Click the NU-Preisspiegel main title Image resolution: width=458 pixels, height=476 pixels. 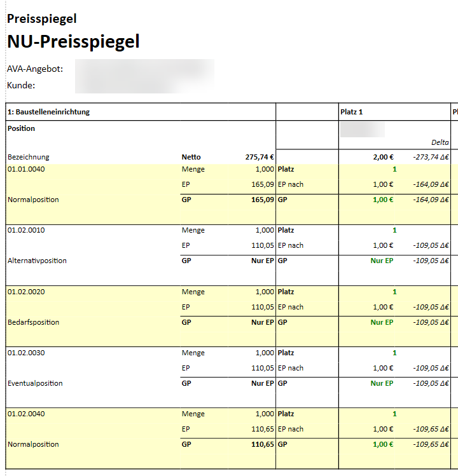click(x=73, y=42)
